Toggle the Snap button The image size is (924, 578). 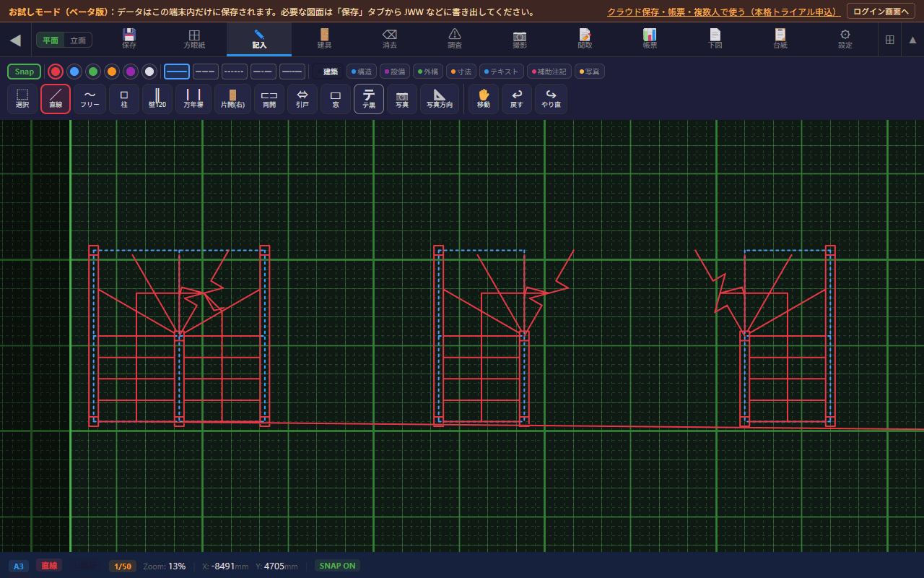[x=25, y=72]
